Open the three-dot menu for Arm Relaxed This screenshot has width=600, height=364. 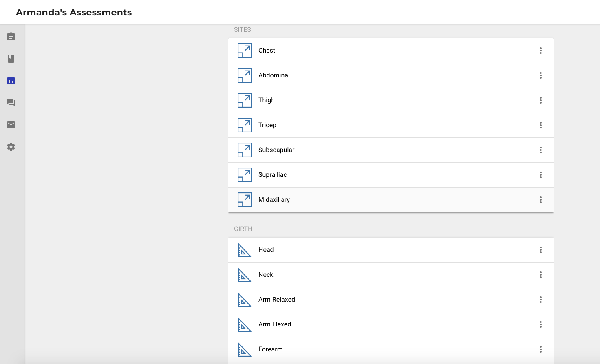[541, 300]
